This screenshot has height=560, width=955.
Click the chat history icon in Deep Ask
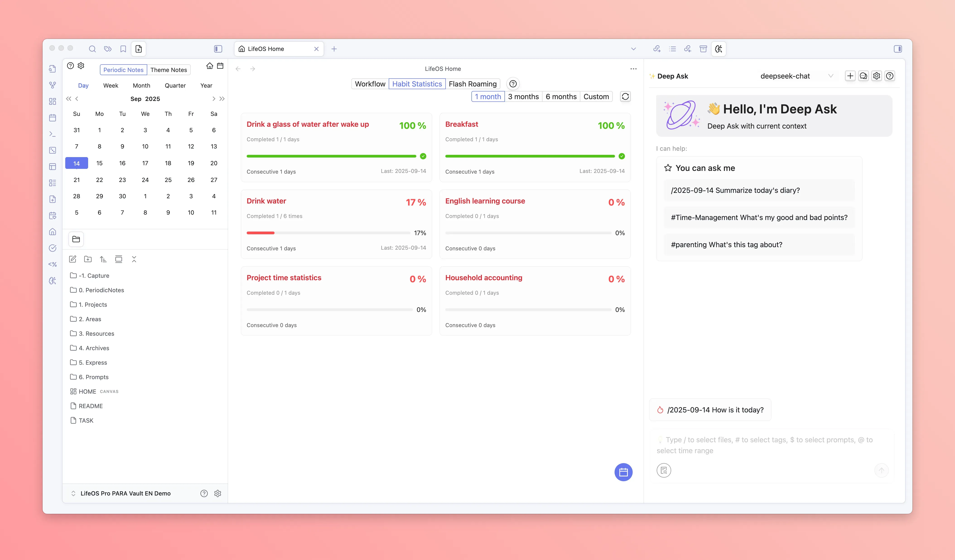pos(863,76)
